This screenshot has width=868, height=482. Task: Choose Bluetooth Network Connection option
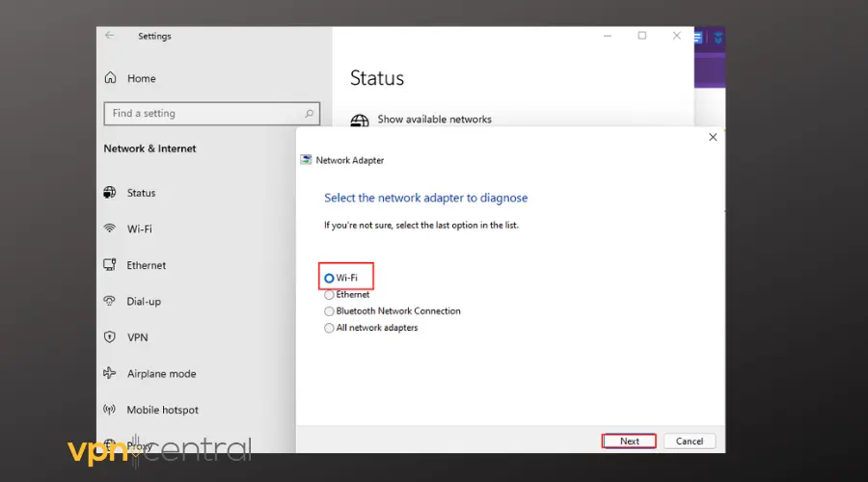329,311
